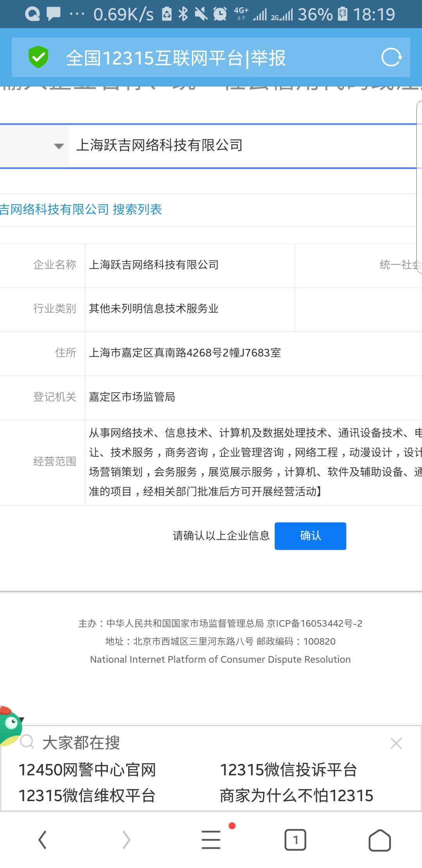Select the 住所 label cell
The height and width of the screenshot is (868, 422).
tap(43, 354)
